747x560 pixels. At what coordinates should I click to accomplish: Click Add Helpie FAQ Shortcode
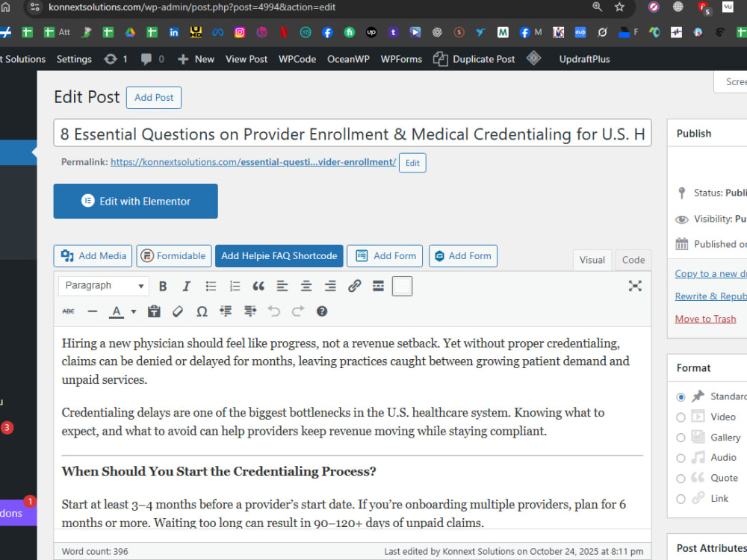[279, 256]
